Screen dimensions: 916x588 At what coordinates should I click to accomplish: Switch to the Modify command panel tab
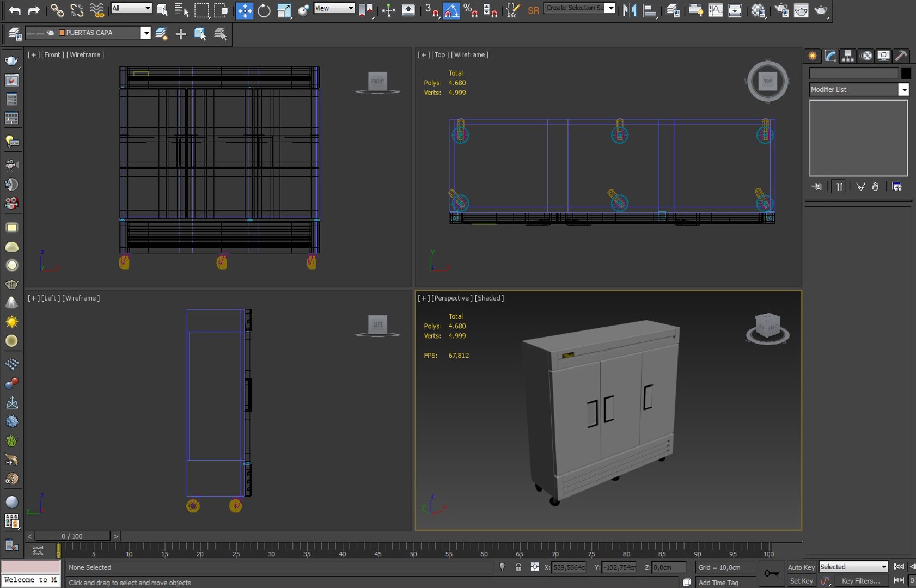click(x=830, y=56)
